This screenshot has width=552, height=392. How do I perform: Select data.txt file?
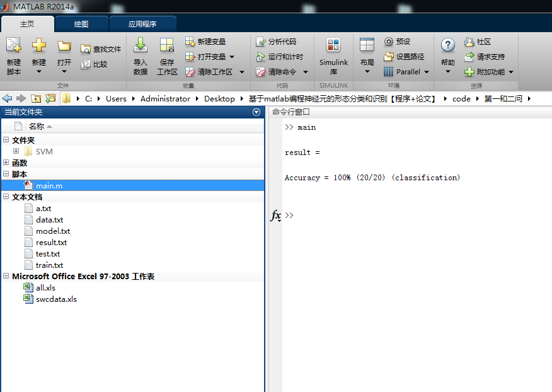(x=49, y=220)
